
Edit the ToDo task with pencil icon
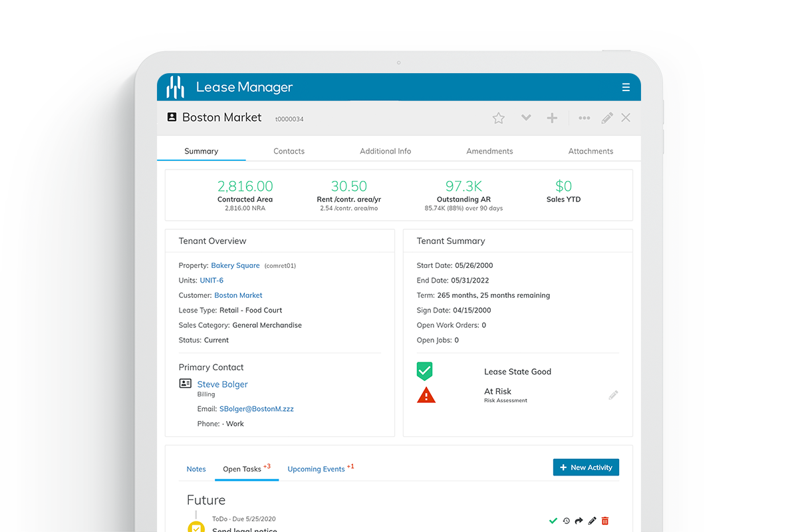(592, 521)
